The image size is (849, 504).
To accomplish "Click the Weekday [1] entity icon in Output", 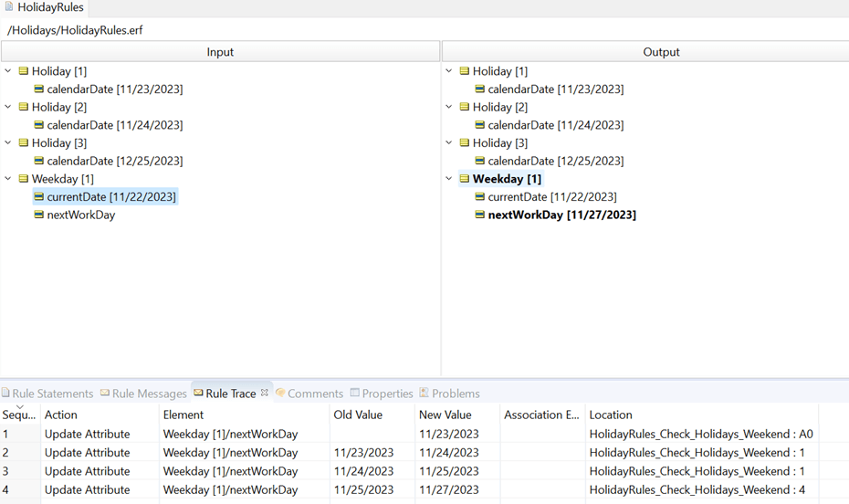I will [465, 179].
